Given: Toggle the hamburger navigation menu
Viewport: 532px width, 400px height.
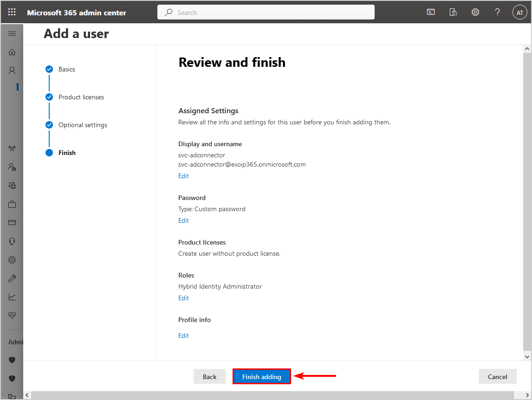Looking at the screenshot, I should 12,34.
